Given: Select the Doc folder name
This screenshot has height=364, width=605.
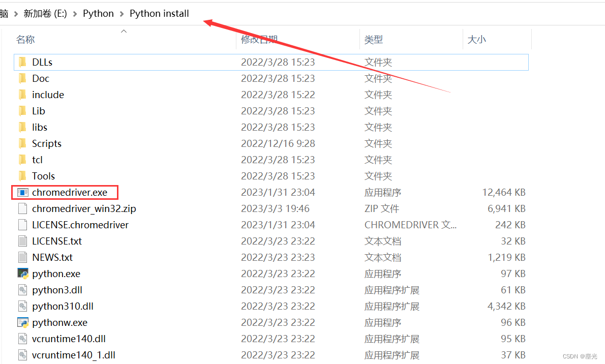Looking at the screenshot, I should click(41, 78).
